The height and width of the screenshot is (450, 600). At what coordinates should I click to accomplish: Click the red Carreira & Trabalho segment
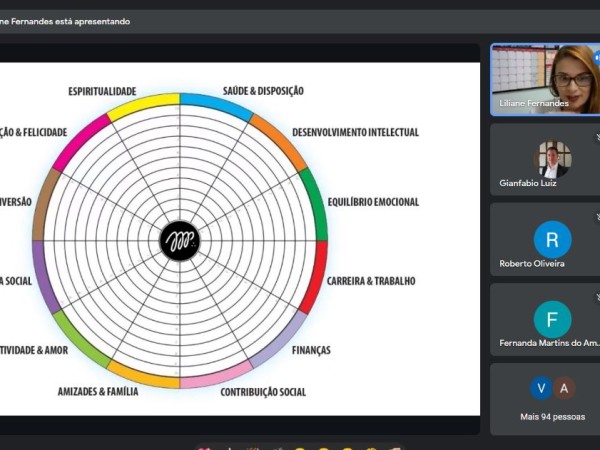point(319,276)
